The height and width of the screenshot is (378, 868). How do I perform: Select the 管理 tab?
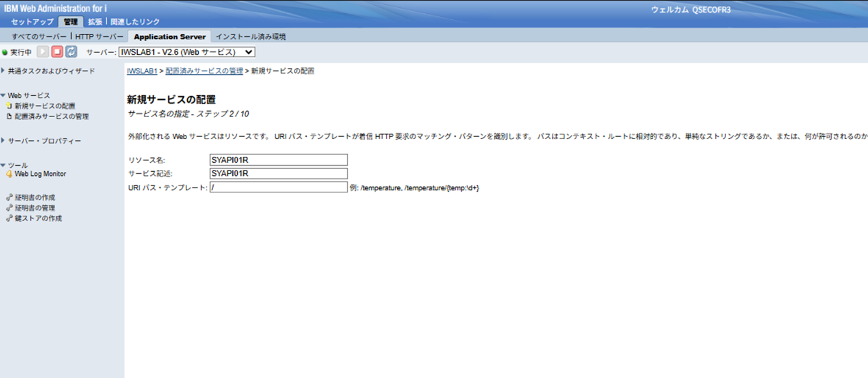[71, 22]
